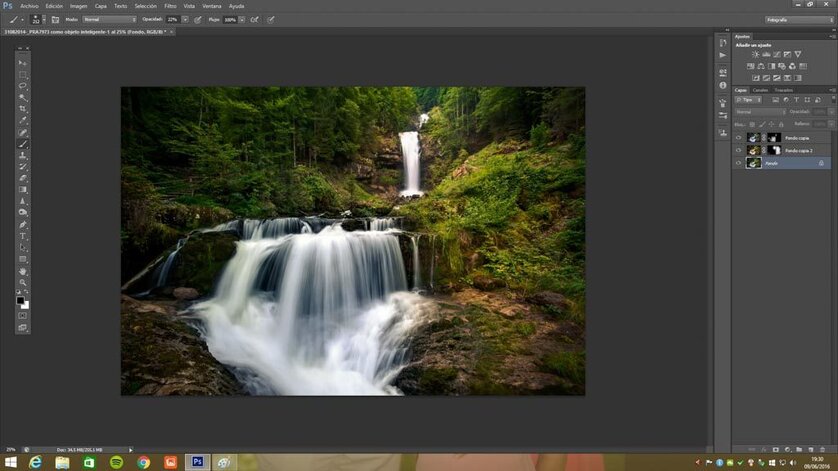The image size is (838, 471).
Task: Click the Fondo copia layer mask thumbnail
Action: point(774,137)
